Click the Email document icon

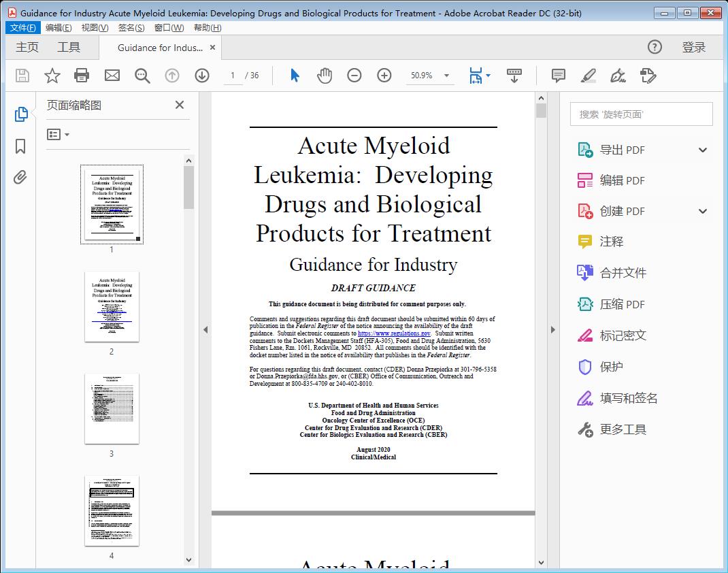(112, 76)
